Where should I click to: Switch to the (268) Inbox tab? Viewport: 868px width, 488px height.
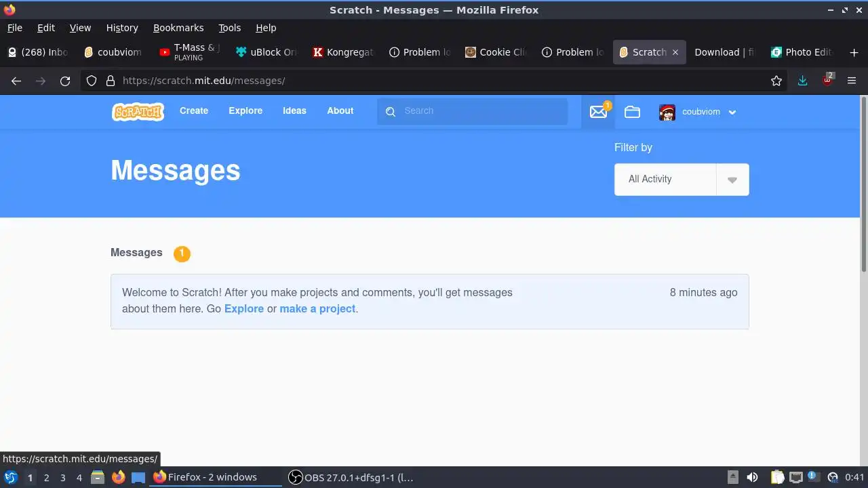[38, 52]
